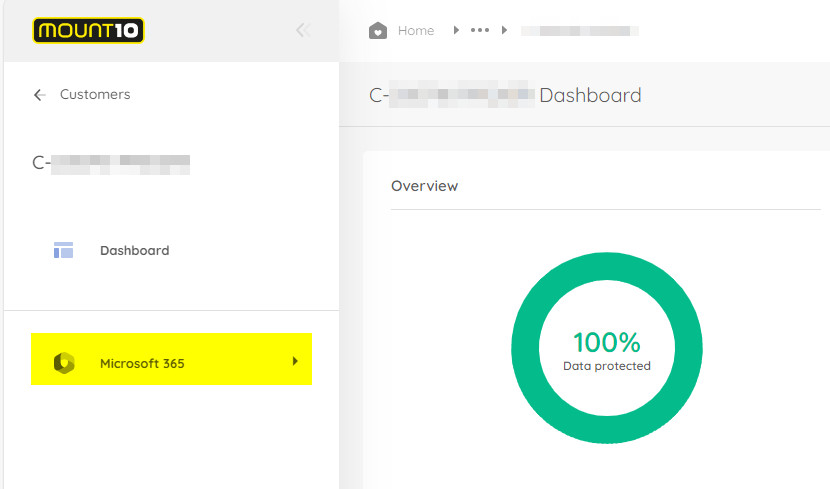Screen dimensions: 830x489
Task: Expand the Microsoft 365 submenu arrow
Action: tap(295, 361)
